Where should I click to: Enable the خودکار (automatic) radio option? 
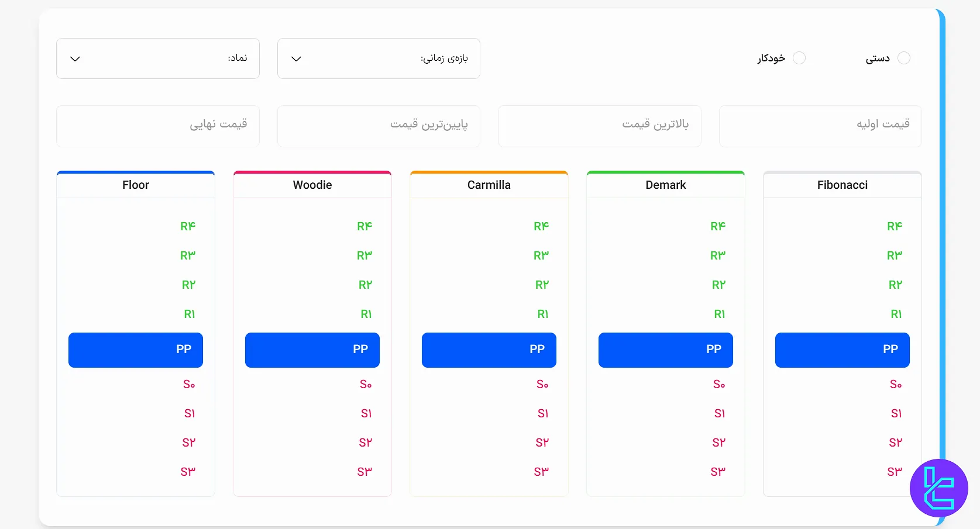800,58
